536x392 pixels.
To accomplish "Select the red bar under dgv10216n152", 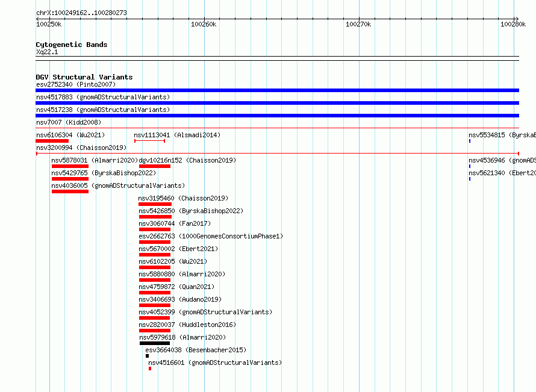I will 155,166.
